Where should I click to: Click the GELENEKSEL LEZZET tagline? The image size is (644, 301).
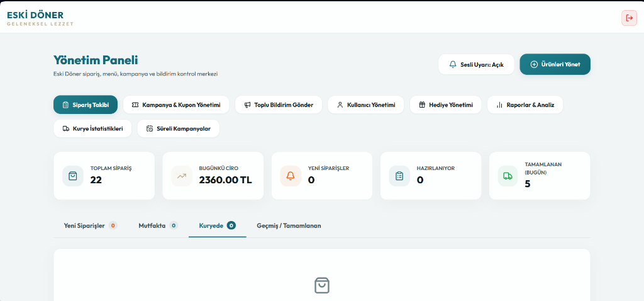40,24
